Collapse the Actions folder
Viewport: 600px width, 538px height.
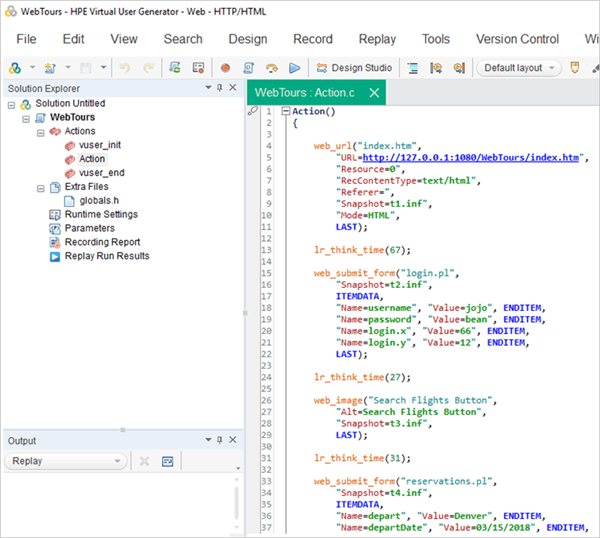[x=41, y=133]
